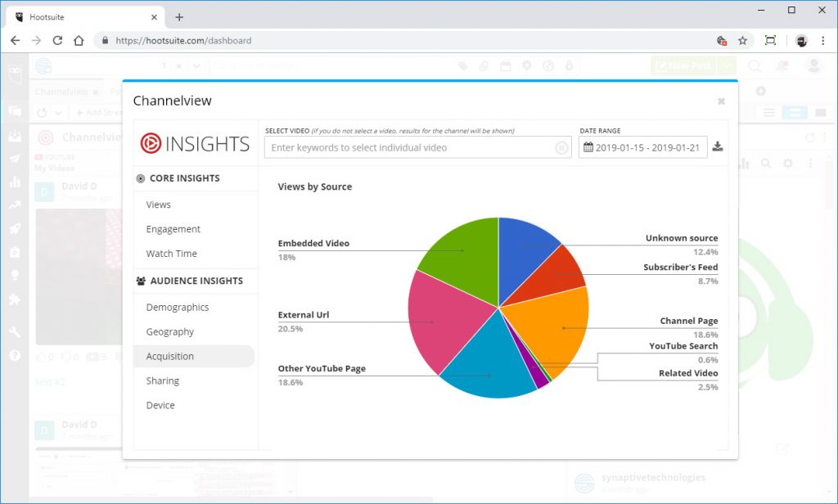Open Hootsuite notifications bell
838x504 pixels.
tap(782, 65)
